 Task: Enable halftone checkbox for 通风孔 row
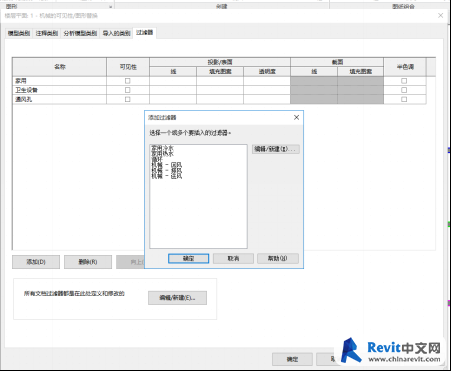pyautogui.click(x=404, y=99)
